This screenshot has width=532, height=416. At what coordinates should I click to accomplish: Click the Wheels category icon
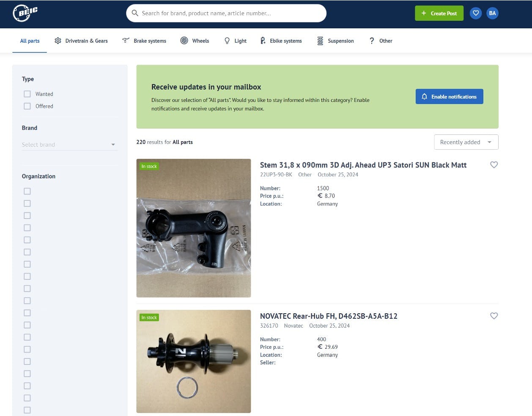click(184, 41)
